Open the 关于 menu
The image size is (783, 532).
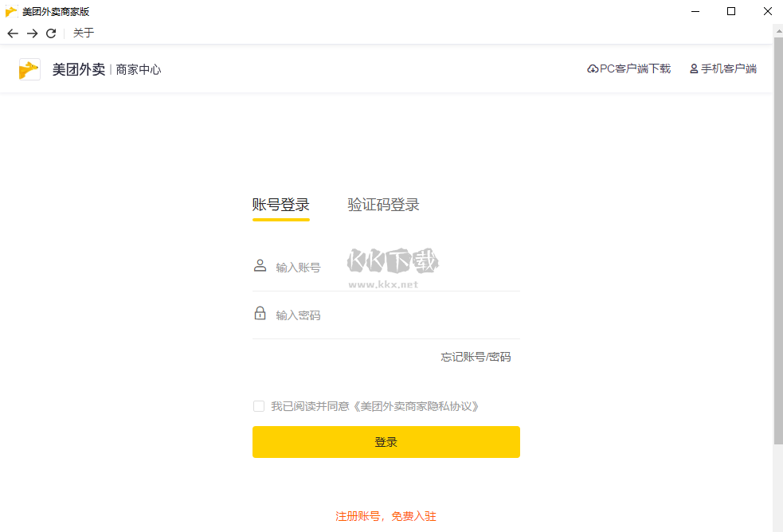click(x=83, y=33)
